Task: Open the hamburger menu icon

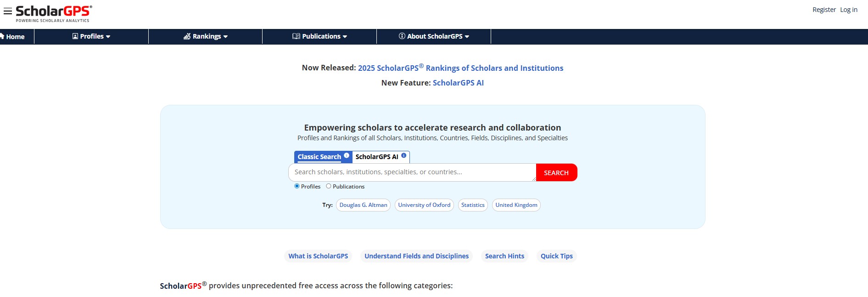Action: click(7, 11)
